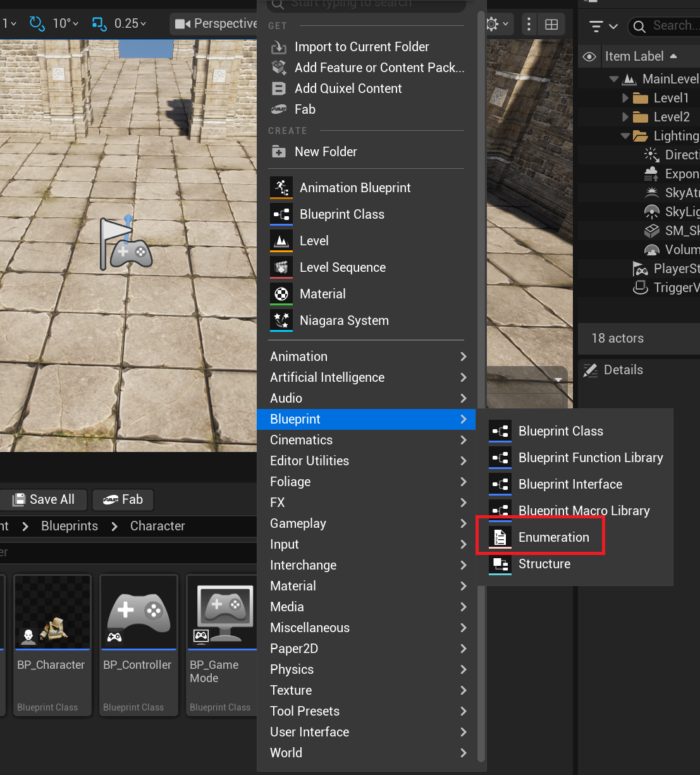Toggle the Outliner visibility eye column

pos(589,56)
